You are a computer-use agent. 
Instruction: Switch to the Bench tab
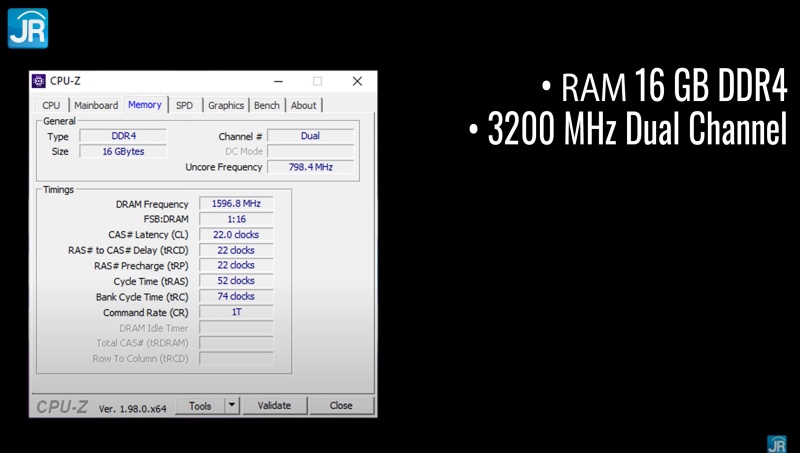(267, 106)
